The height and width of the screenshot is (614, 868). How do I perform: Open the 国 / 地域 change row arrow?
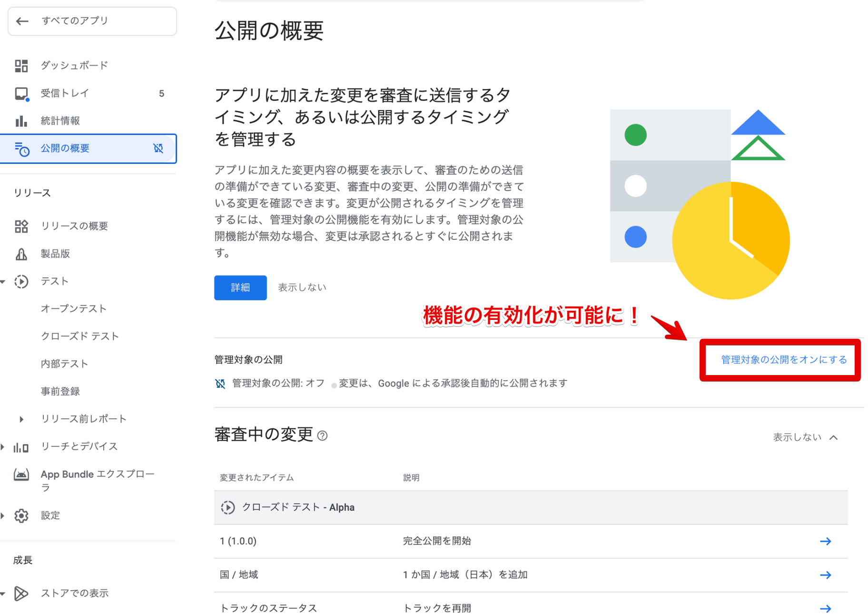click(825, 575)
